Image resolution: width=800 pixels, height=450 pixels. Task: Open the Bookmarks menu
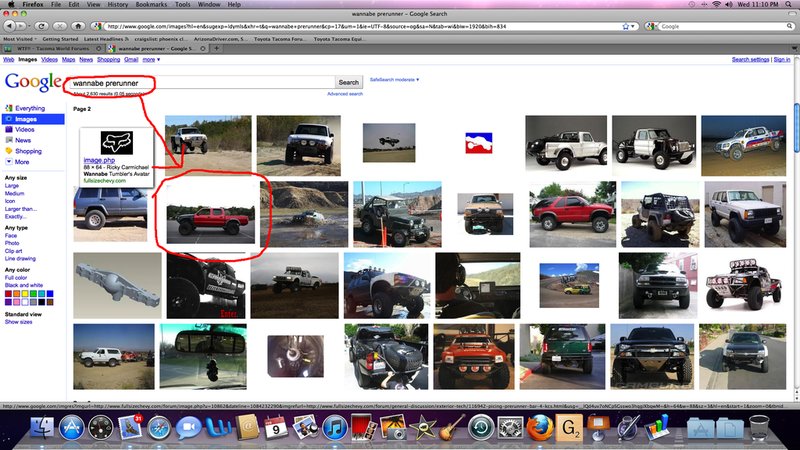151,4
